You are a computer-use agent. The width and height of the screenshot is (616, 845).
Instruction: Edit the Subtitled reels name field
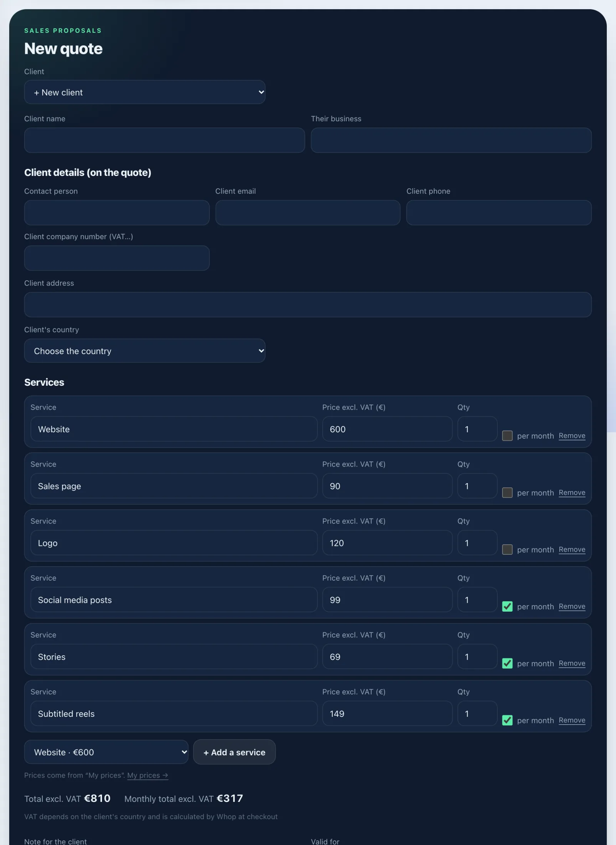[174, 713]
